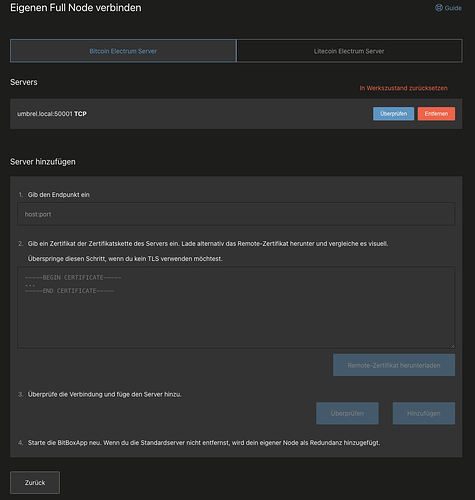Click In Werkszustand zurücksetzen link
The width and height of the screenshot is (475, 500).
pyautogui.click(x=403, y=88)
